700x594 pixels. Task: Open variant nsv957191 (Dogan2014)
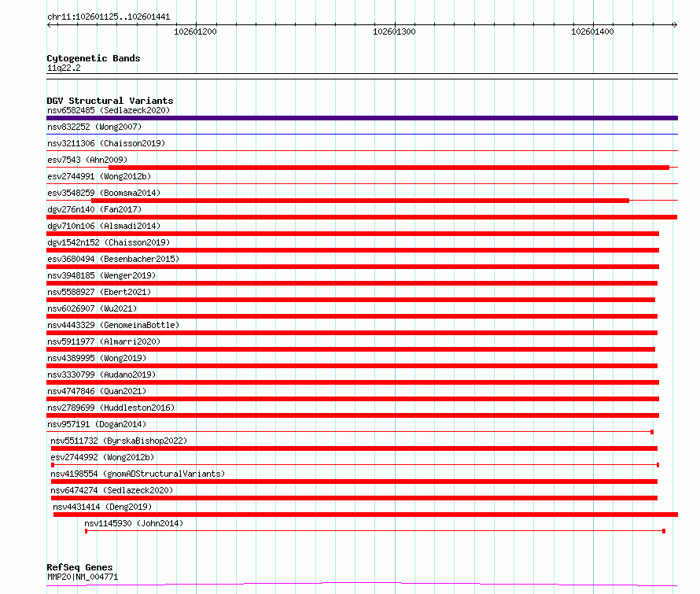(97, 424)
